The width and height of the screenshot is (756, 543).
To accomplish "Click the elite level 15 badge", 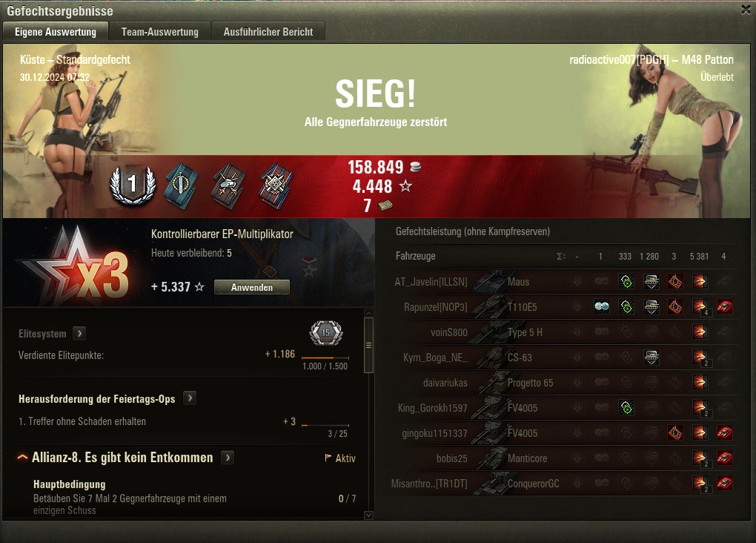I will point(326,332).
